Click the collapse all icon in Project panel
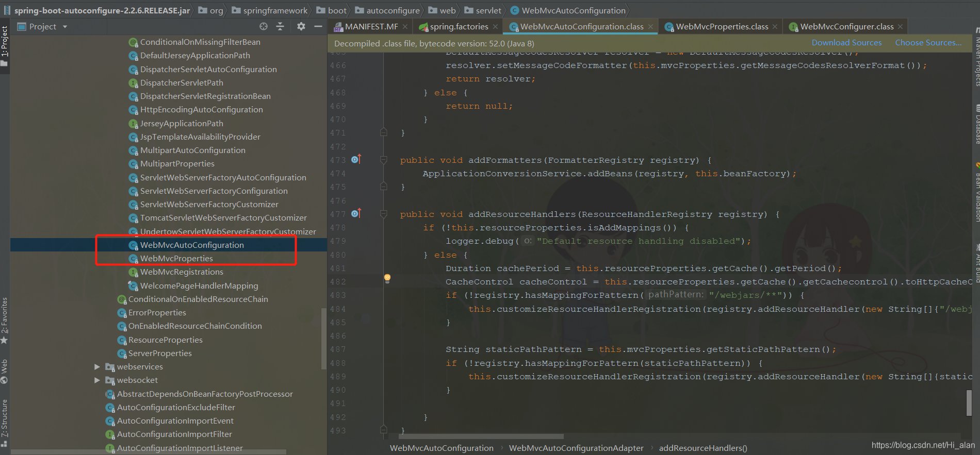 pos(280,26)
